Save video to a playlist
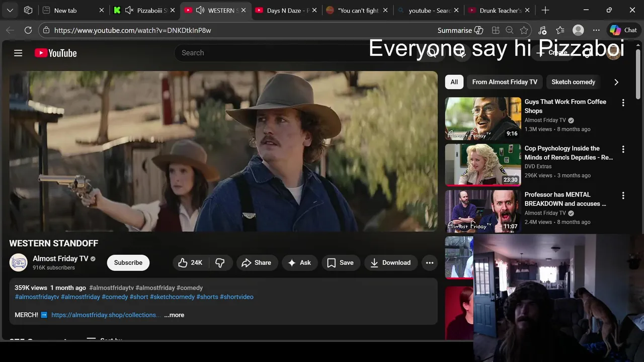Viewport: 644px width, 362px height. click(x=341, y=262)
